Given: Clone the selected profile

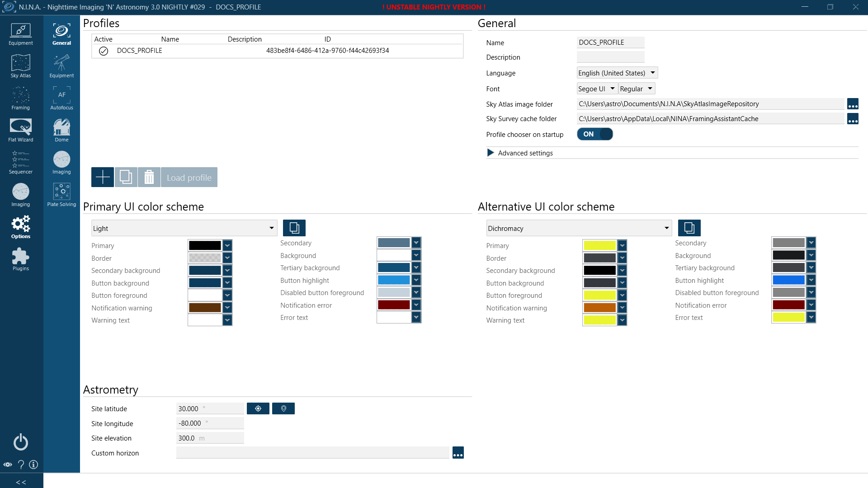Looking at the screenshot, I should coord(126,177).
